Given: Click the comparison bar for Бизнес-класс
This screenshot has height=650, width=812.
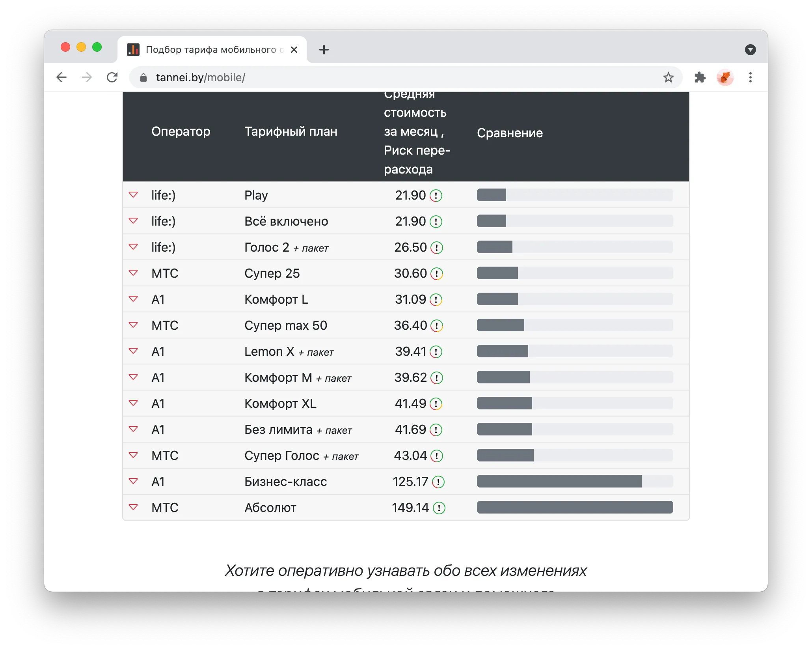Looking at the screenshot, I should point(575,481).
